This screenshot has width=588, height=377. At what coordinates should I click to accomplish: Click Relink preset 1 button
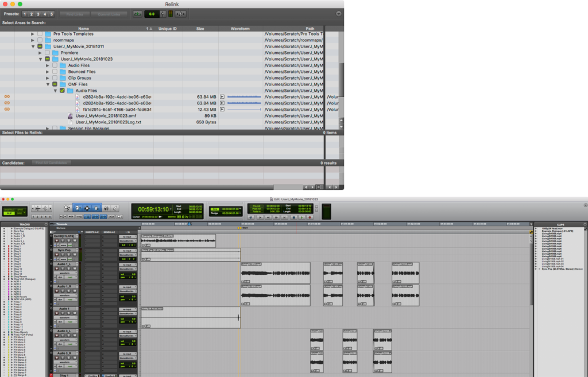coord(25,14)
